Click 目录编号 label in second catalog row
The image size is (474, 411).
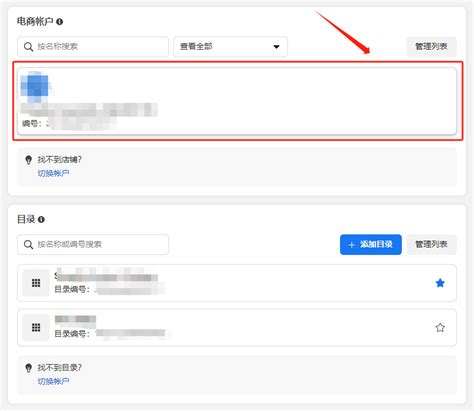(x=72, y=334)
